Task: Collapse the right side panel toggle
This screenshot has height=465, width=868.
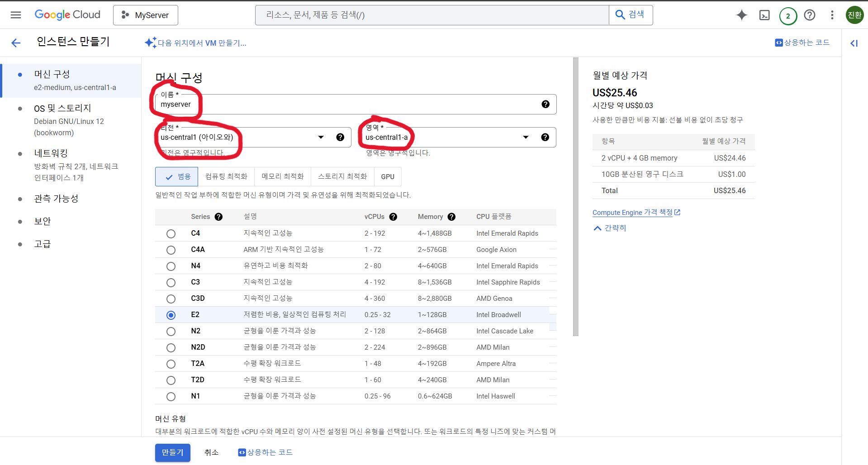Action: pos(854,43)
